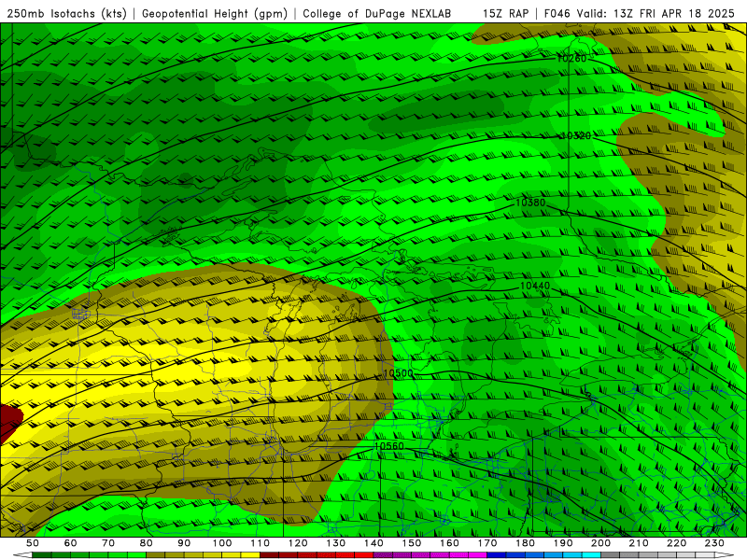Click the 'F046' forecast hour text
This screenshot has width=747, height=560.
(557, 14)
